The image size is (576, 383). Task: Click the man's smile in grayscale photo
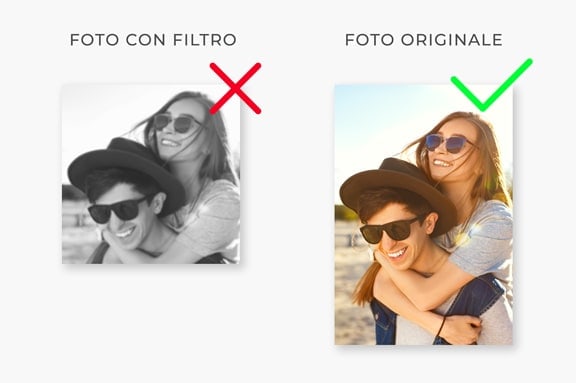click(124, 233)
